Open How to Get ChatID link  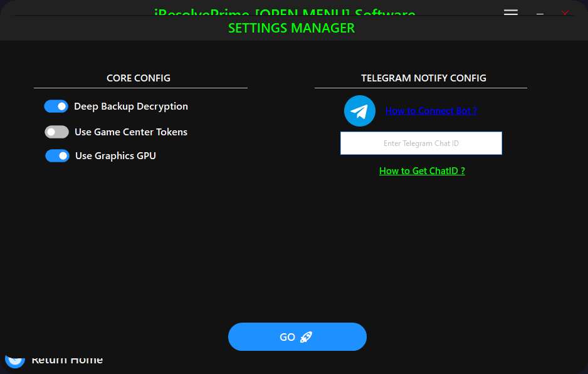coord(423,171)
